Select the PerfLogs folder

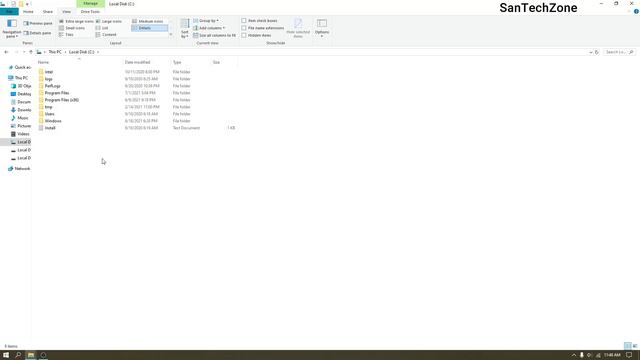coord(52,86)
